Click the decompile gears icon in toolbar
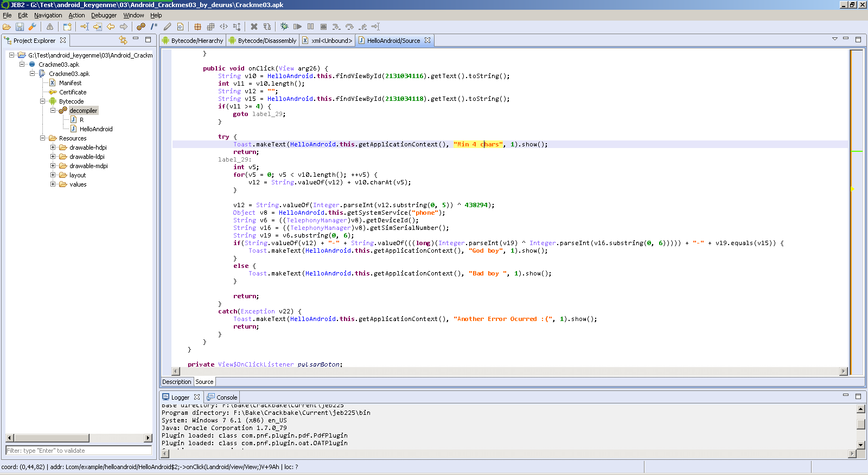The height and width of the screenshot is (475, 868). (141, 27)
